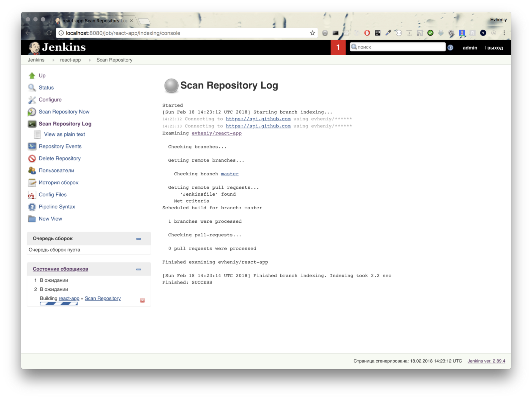The width and height of the screenshot is (532, 399).
Task: Open the Status page link
Action: 46,88
